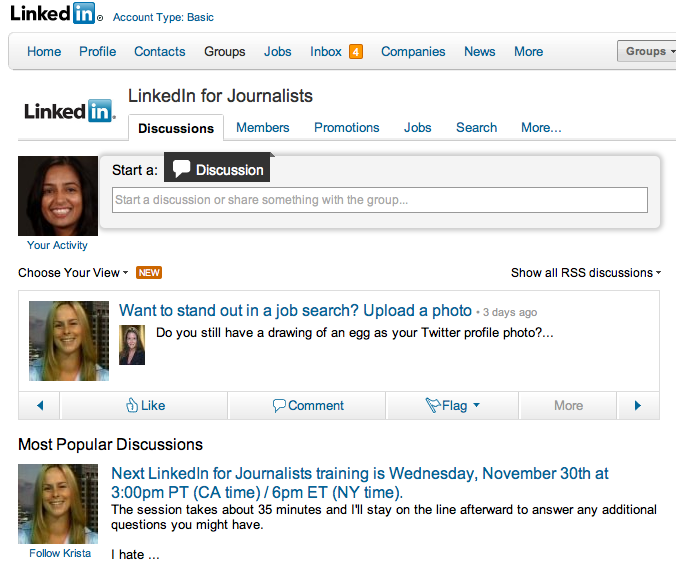Open the LinkedIn for Journalists training discussion

click(360, 483)
